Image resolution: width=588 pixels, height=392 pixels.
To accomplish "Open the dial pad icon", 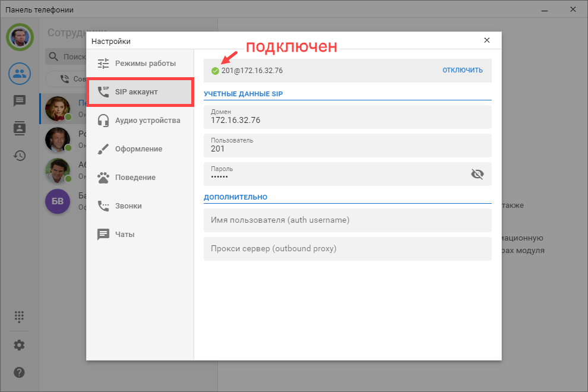I will 20,316.
